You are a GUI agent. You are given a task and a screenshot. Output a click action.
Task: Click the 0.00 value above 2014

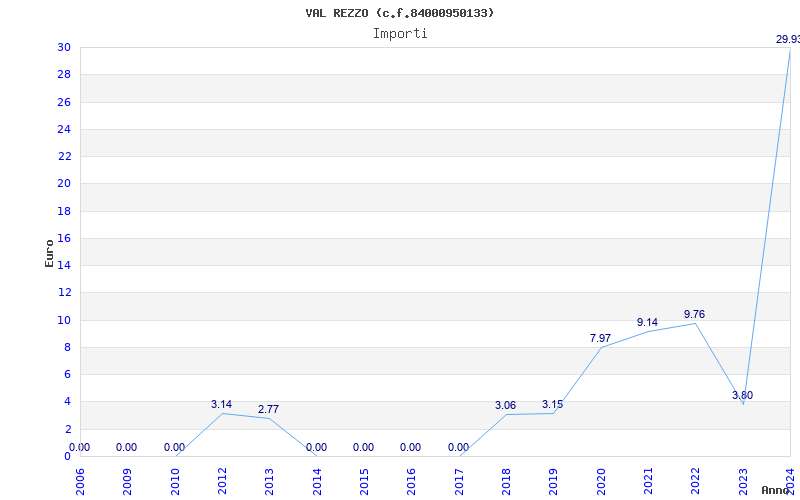coord(316,447)
